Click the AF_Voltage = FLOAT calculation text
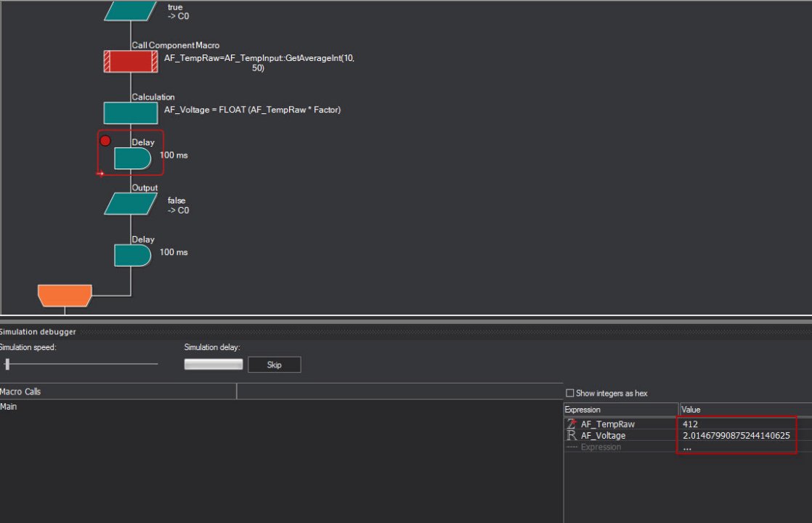The width and height of the screenshot is (812, 523). [x=252, y=110]
